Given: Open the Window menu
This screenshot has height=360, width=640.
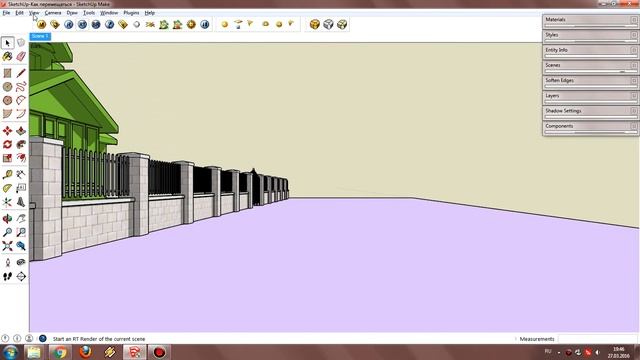Looking at the screenshot, I should coord(109,13).
